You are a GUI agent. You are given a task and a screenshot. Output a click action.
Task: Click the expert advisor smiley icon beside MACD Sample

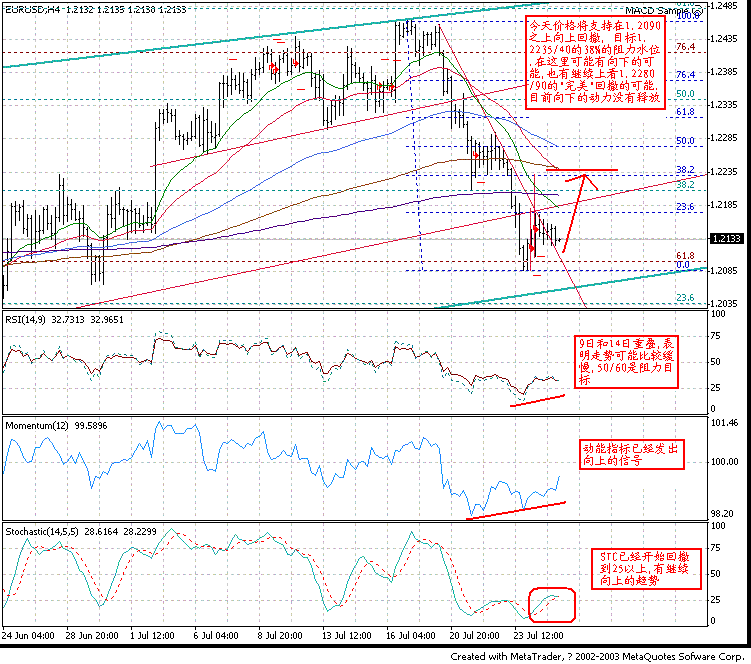pyautogui.click(x=698, y=10)
